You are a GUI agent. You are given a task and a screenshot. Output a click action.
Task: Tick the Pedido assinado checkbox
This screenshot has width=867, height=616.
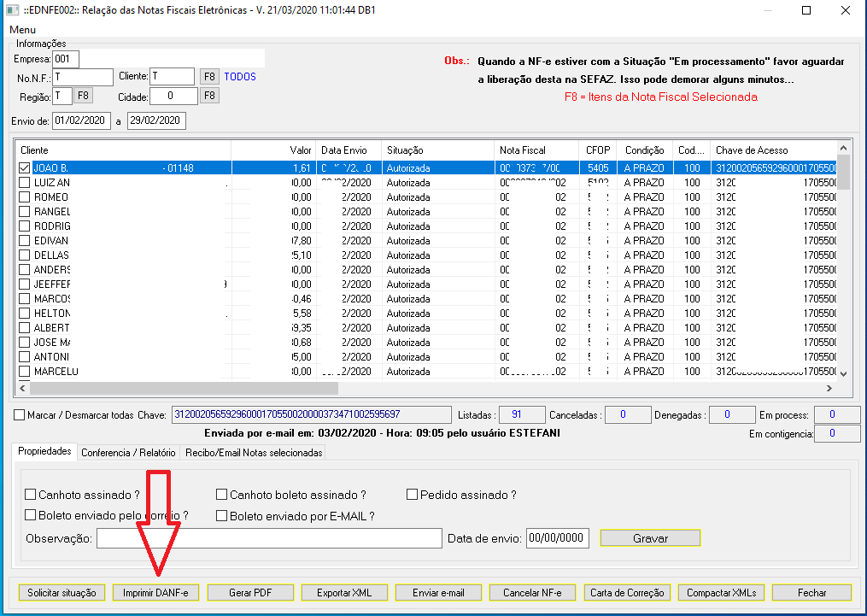[413, 495]
